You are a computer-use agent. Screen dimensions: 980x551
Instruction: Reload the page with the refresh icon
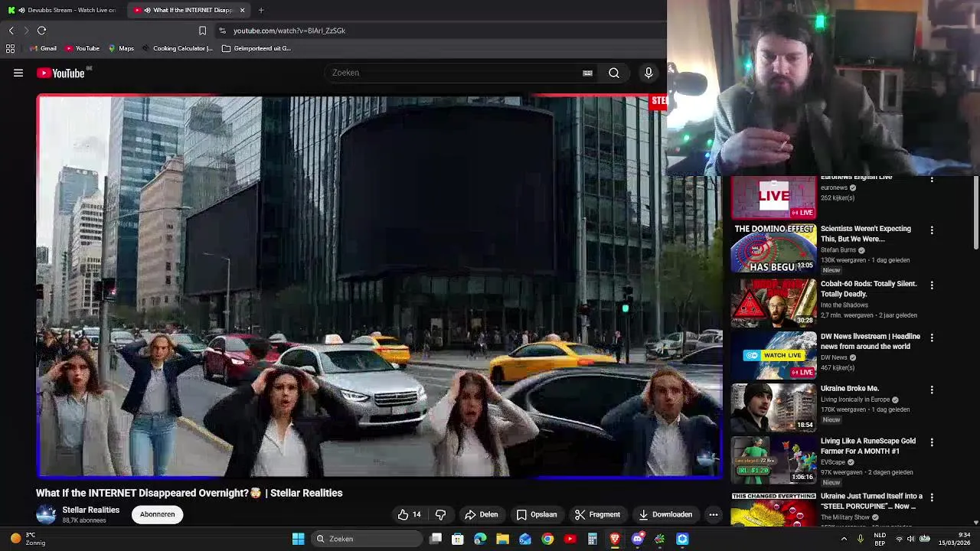pyautogui.click(x=41, y=31)
